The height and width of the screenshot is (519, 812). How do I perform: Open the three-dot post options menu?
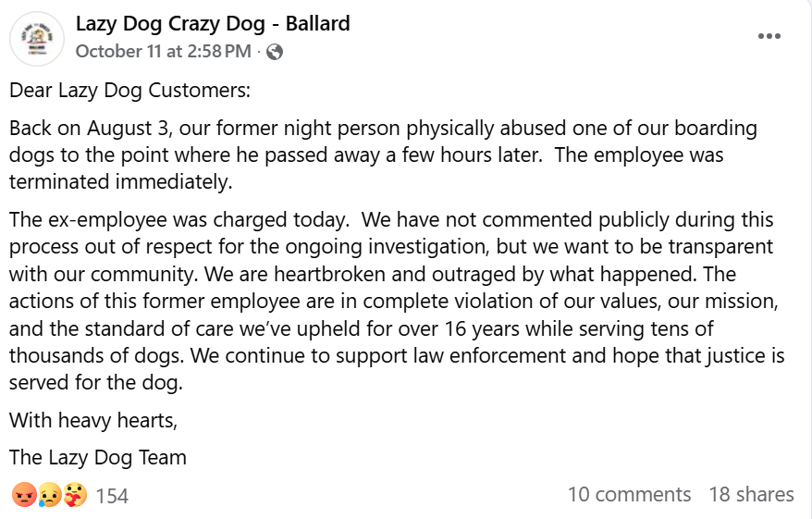point(769,36)
